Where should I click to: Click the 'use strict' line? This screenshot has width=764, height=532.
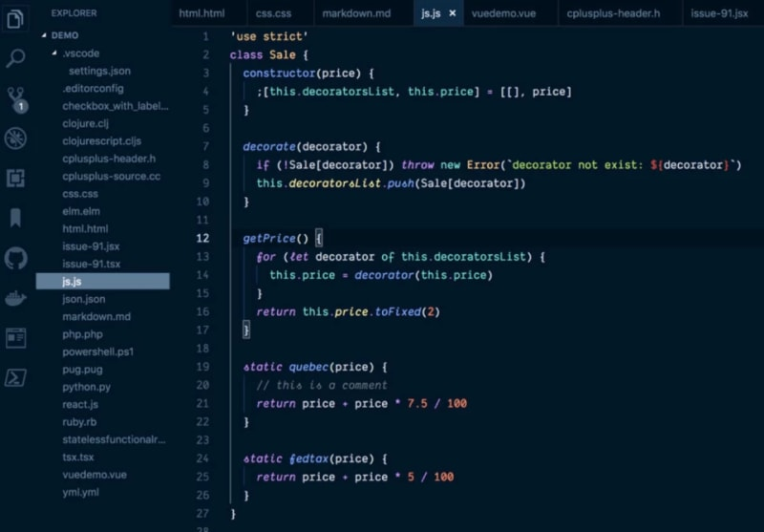pyautogui.click(x=268, y=36)
